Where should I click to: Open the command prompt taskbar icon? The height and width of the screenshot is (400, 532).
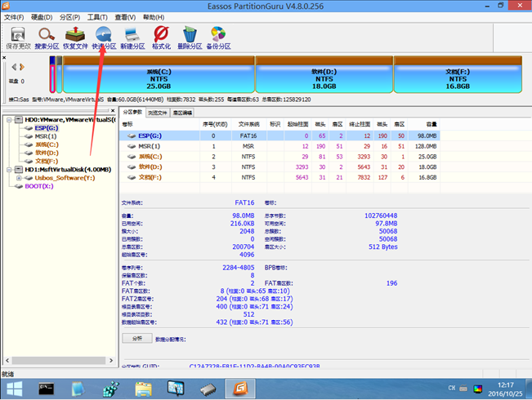(x=46, y=389)
